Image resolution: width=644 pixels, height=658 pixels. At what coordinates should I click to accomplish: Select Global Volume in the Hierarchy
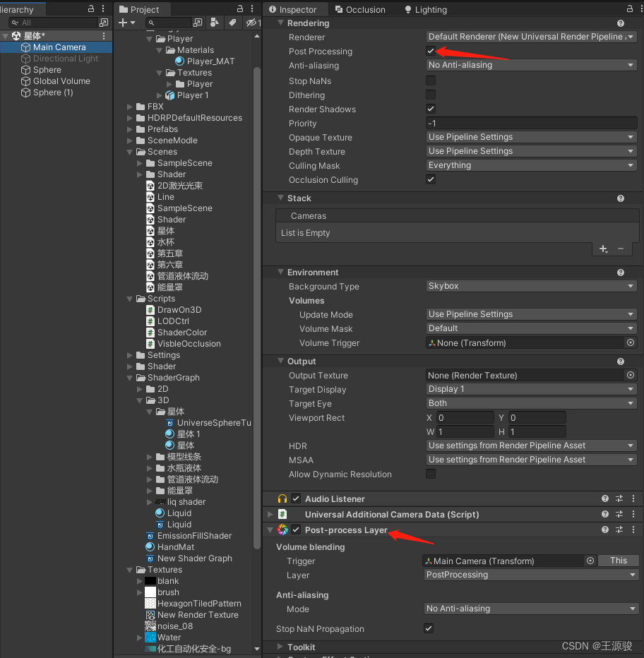click(x=61, y=81)
